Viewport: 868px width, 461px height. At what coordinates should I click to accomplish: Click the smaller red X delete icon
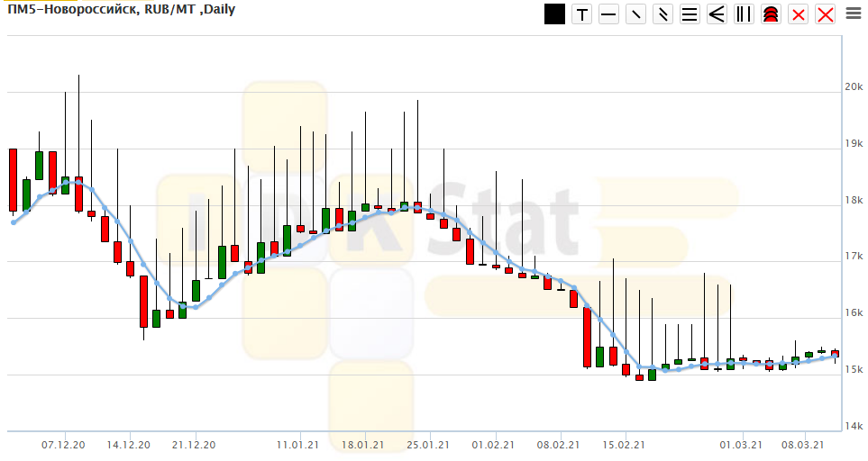pyautogui.click(x=799, y=14)
